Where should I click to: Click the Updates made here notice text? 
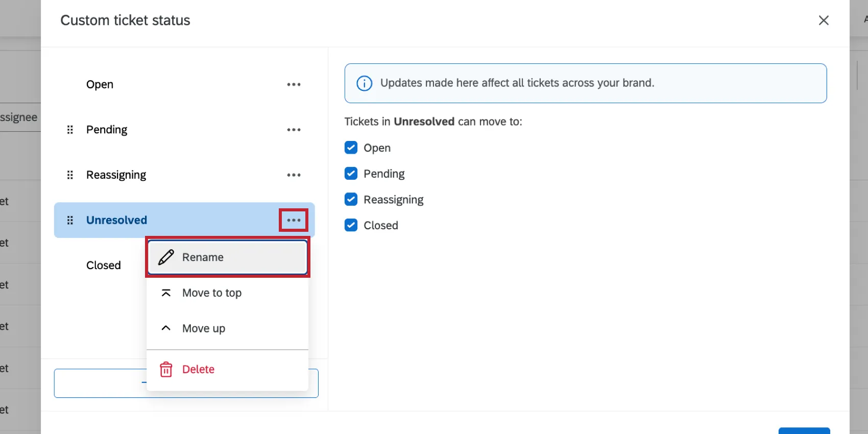(x=517, y=83)
